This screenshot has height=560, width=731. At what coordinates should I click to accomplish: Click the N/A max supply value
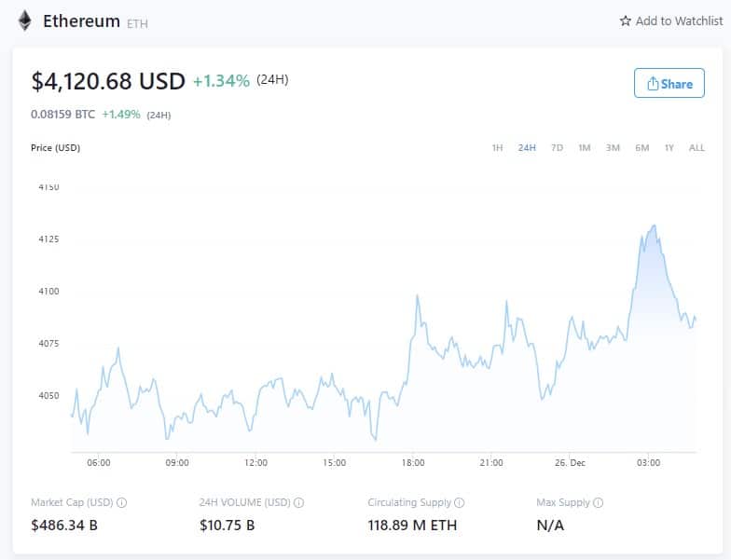pos(550,526)
